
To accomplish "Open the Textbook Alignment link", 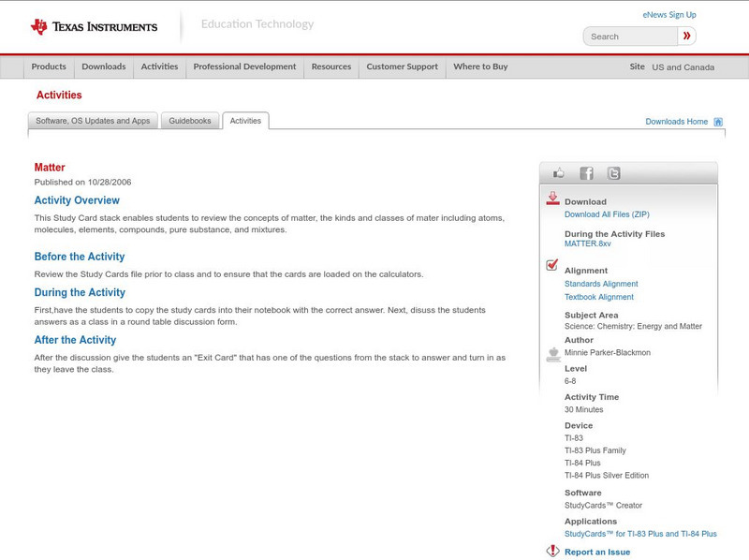I will (598, 297).
